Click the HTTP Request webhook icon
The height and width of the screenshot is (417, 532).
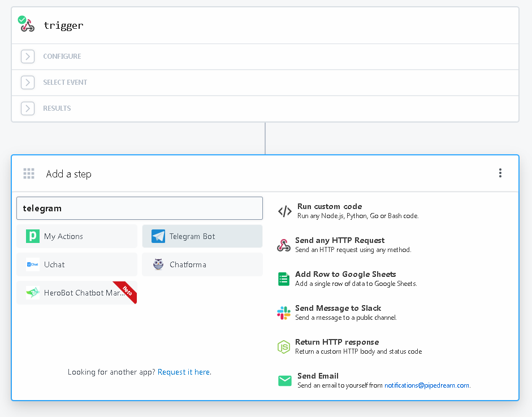[x=284, y=245]
